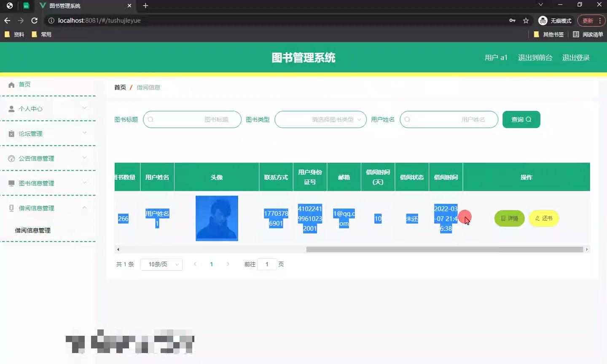Click the green 详情 details button

pyautogui.click(x=509, y=218)
